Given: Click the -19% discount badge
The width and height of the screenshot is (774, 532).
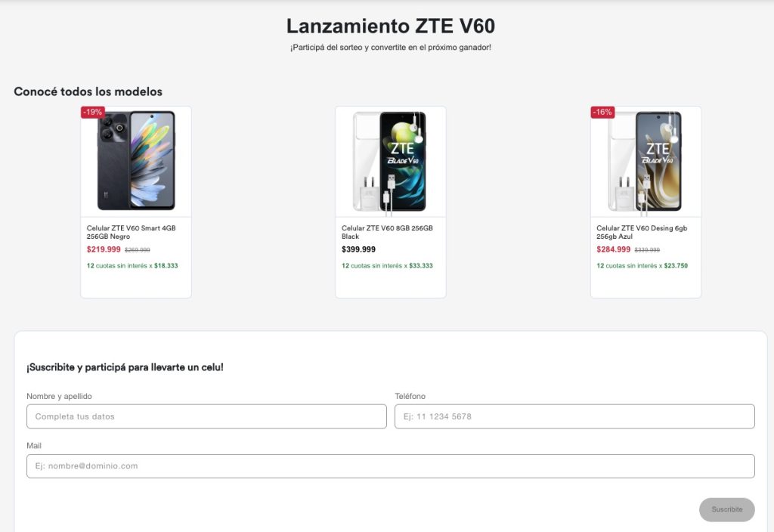Looking at the screenshot, I should coord(93,112).
